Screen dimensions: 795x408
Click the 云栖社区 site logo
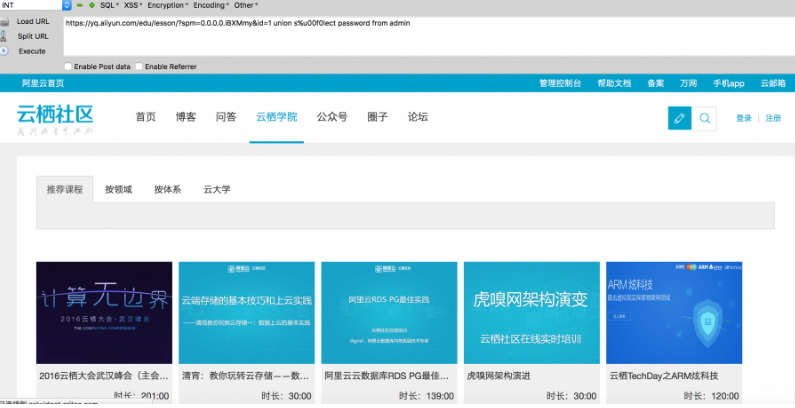[x=55, y=120]
